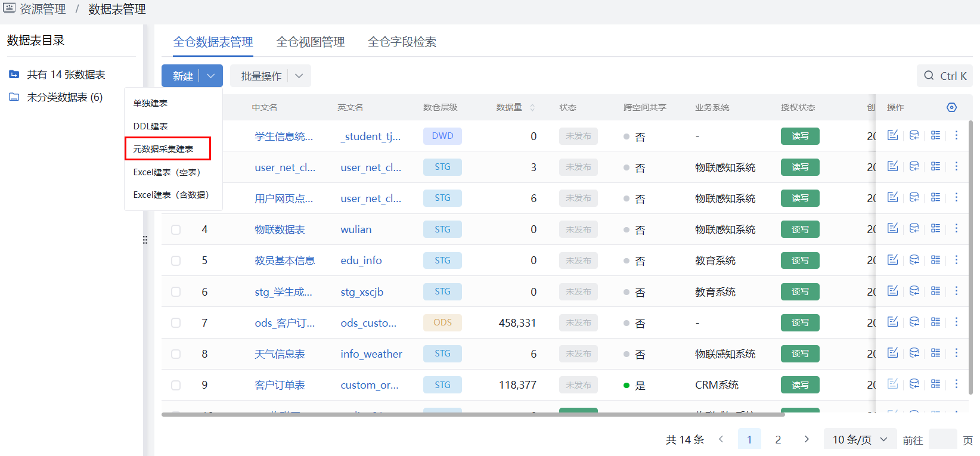Open data import icon for 客户订单表 row
This screenshot has width=980, height=456.
(914, 384)
